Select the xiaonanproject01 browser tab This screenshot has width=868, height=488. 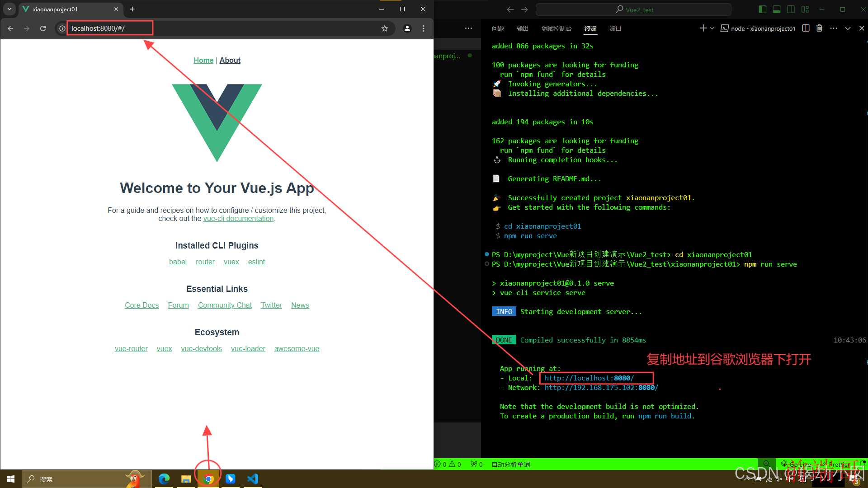tap(70, 9)
